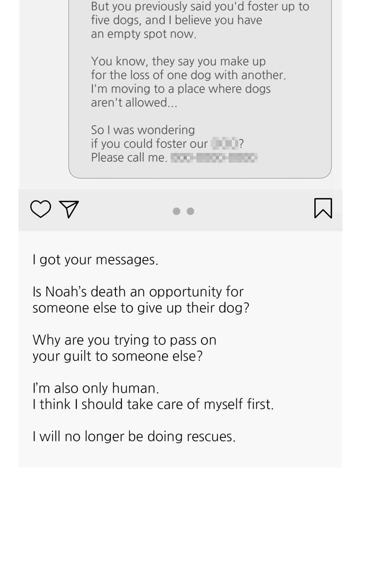Click the blurred dog name
This screenshot has height=588, width=368.
[224, 144]
